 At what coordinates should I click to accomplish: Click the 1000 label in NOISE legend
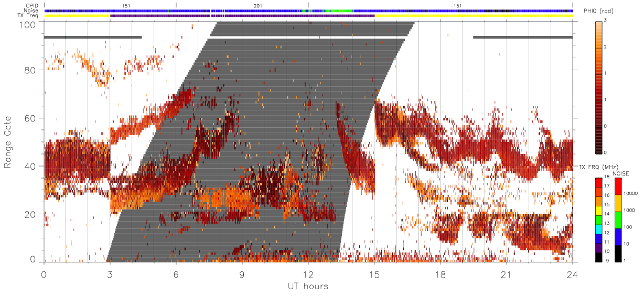[x=629, y=210]
